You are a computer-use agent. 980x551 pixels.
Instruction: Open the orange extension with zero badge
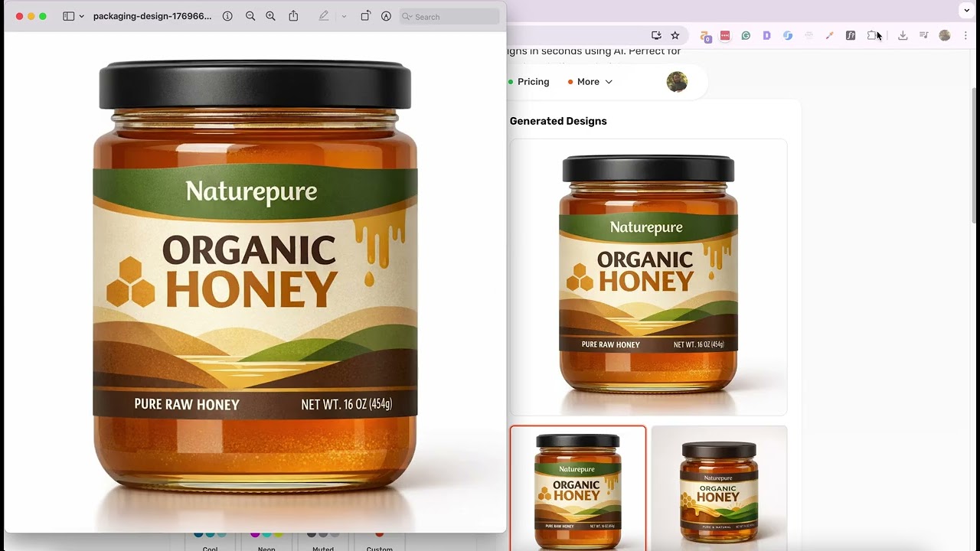pos(705,36)
